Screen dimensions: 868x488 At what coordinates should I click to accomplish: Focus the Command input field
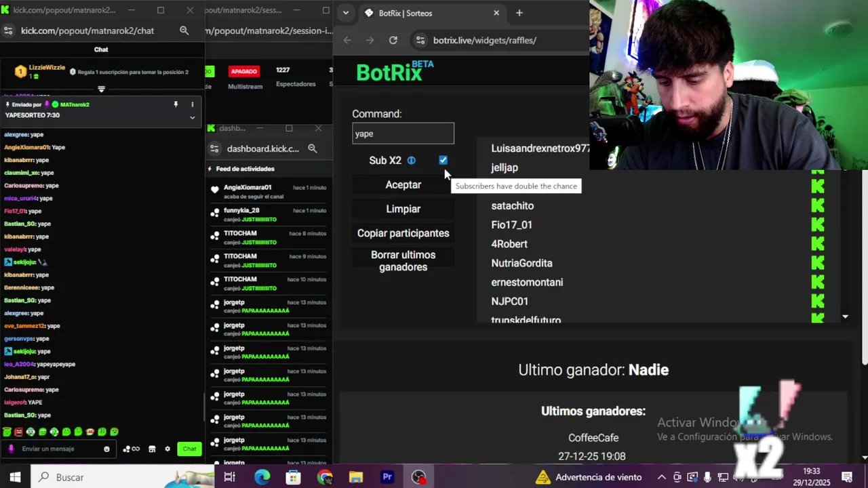coord(403,134)
